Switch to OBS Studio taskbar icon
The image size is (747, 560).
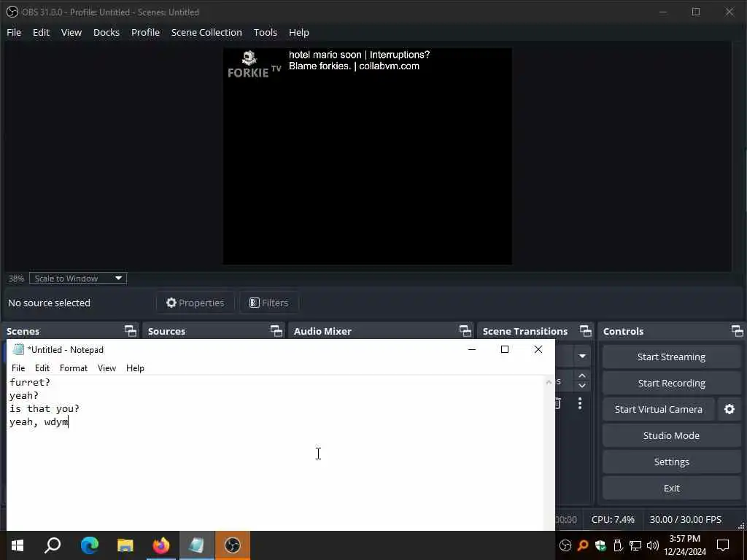coord(233,545)
